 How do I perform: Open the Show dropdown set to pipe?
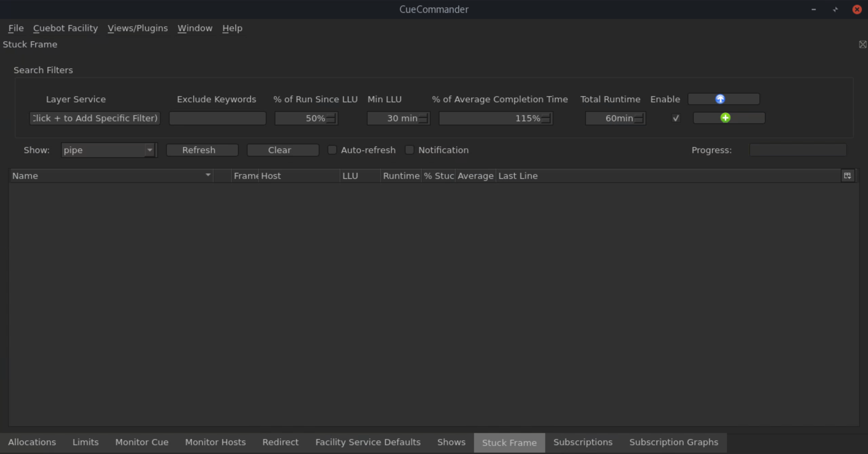(x=109, y=150)
